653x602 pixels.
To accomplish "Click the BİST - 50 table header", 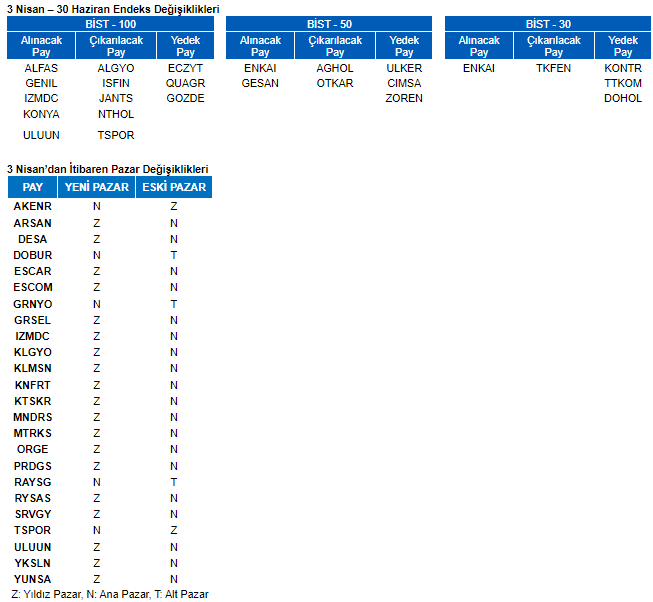I will pyautogui.click(x=329, y=23).
